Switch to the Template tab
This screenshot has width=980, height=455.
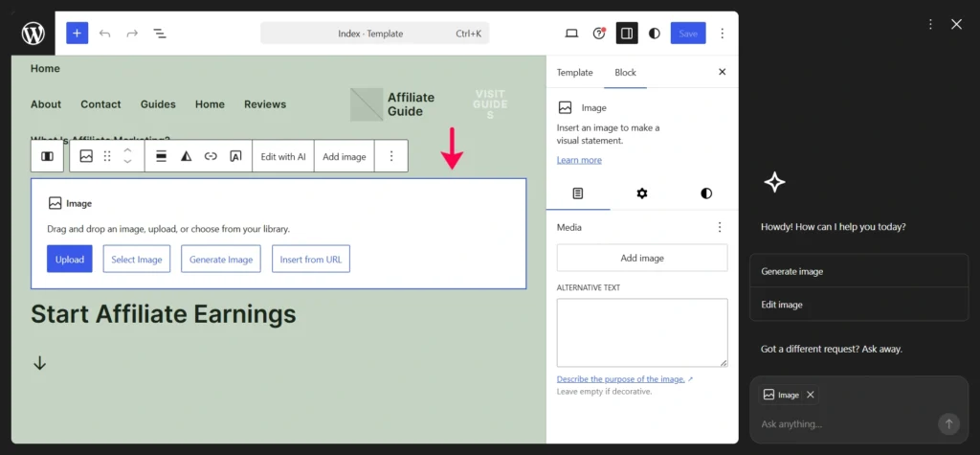point(574,73)
